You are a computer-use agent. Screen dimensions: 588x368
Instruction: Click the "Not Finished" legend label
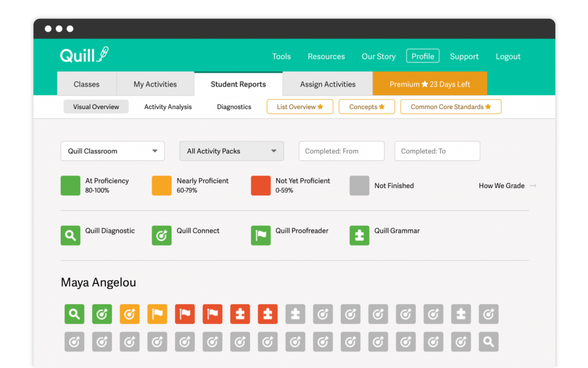click(394, 186)
